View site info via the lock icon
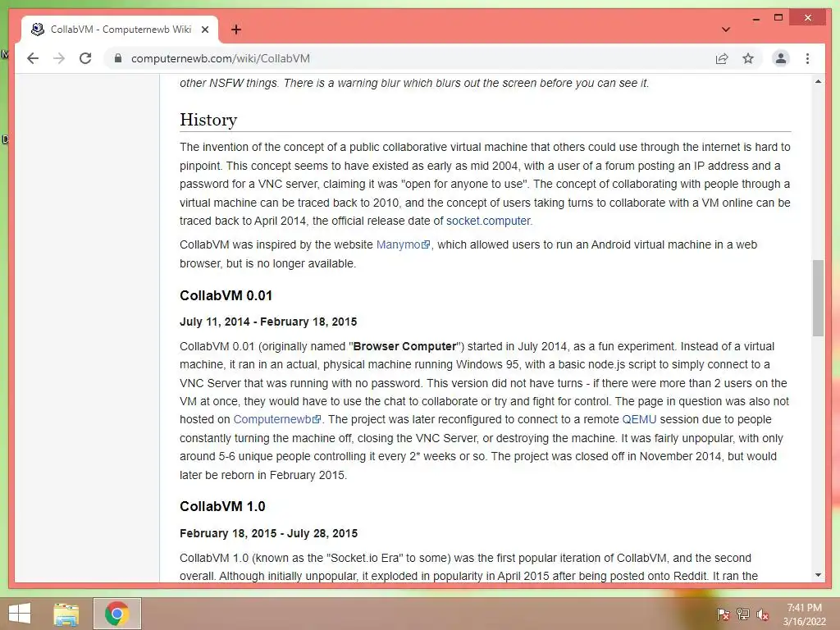 118,58
